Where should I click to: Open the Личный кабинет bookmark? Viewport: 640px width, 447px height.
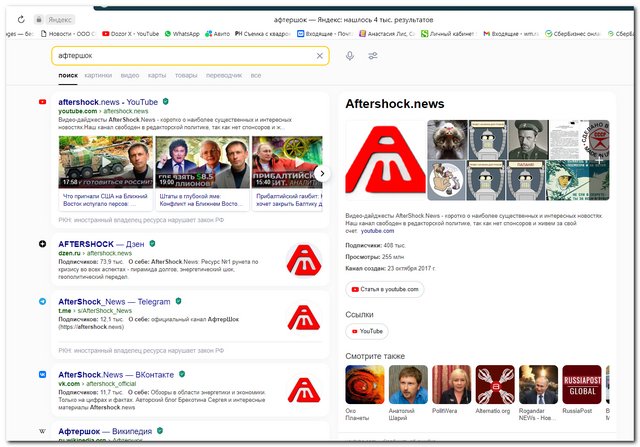(448, 34)
